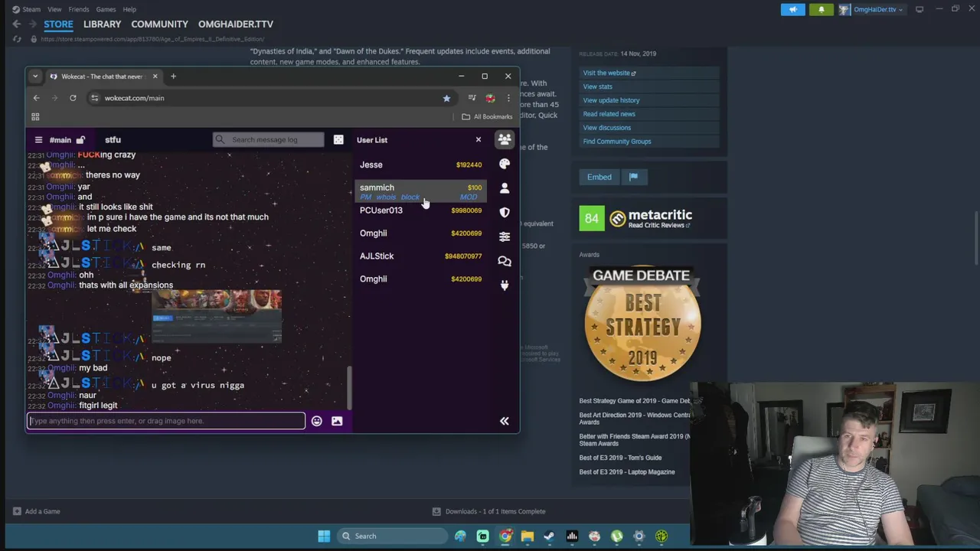Screen dimensions: 980x551
Task: Open the theme palette icon in Wokecat sidebar
Action: tap(505, 164)
